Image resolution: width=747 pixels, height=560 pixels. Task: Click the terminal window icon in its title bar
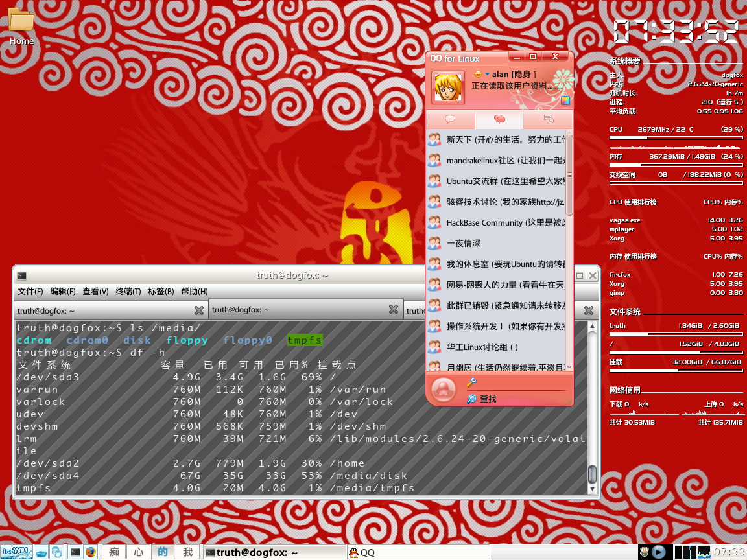click(x=21, y=275)
